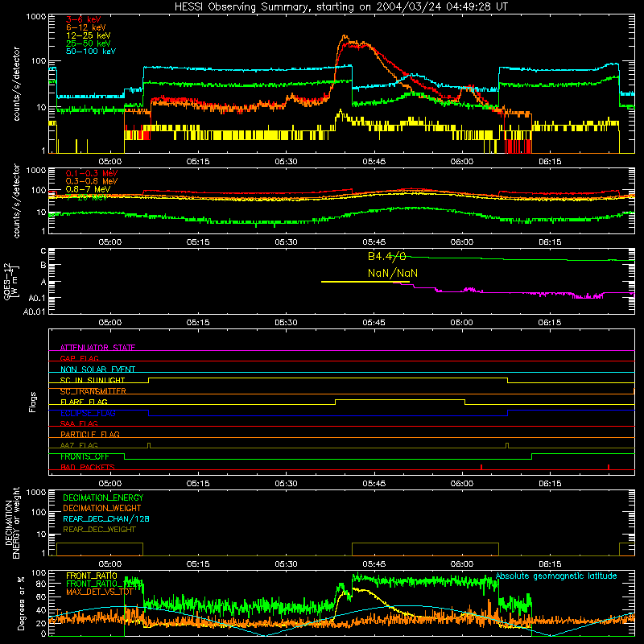This screenshot has width=644, height=644.
Task: Click the SAA_FLAG label
Action: click(79, 423)
